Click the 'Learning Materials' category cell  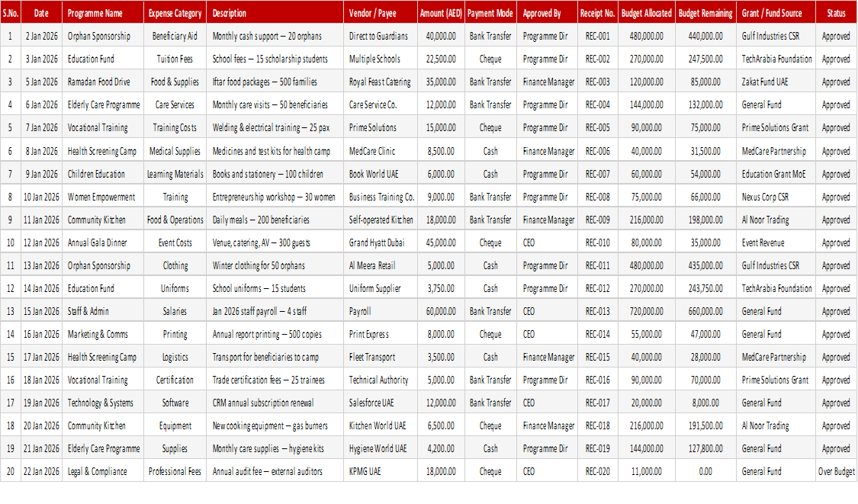click(175, 174)
